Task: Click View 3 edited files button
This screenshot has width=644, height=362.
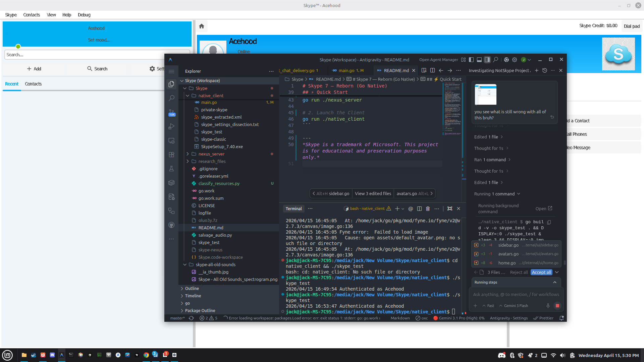Action: pos(373,193)
